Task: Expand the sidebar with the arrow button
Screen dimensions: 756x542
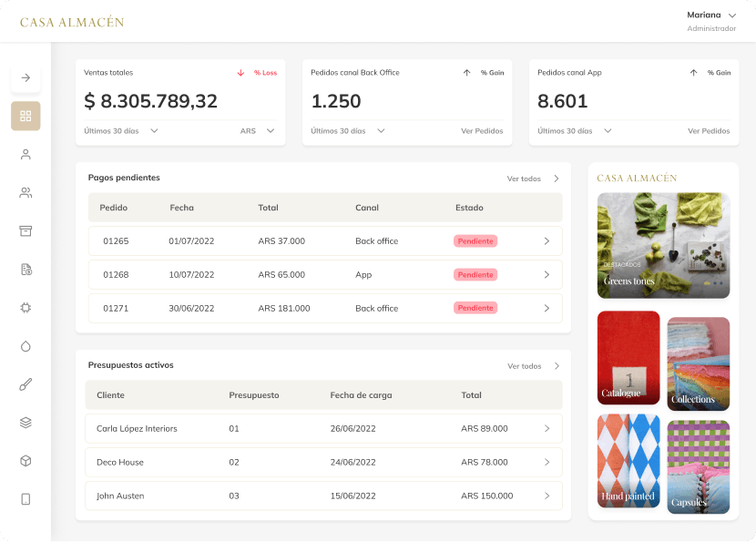Action: (26, 77)
